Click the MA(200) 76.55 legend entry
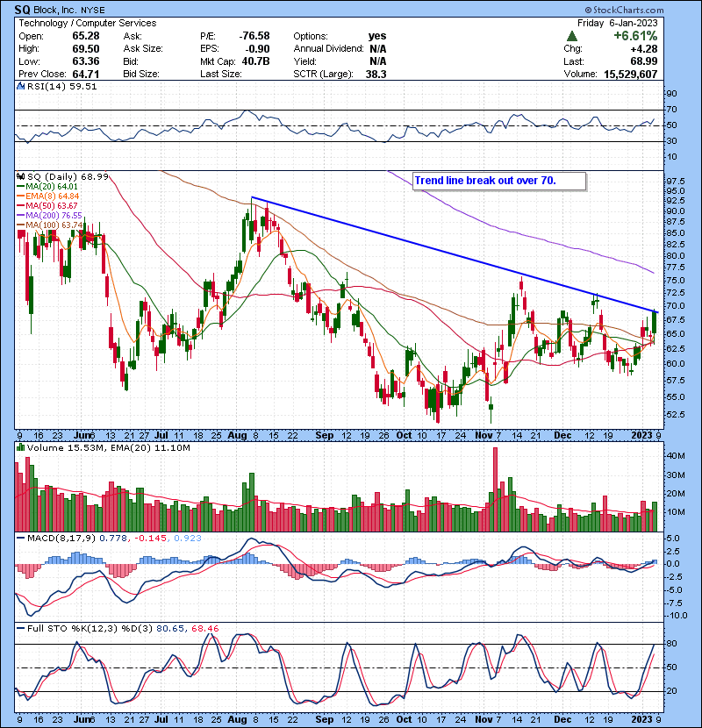The height and width of the screenshot is (728, 702). (x=54, y=216)
